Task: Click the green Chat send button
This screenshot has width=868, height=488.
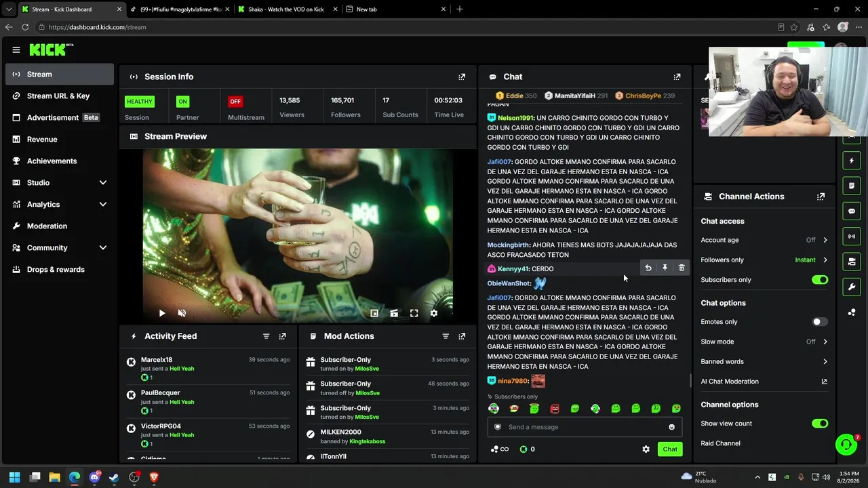Action: click(670, 449)
